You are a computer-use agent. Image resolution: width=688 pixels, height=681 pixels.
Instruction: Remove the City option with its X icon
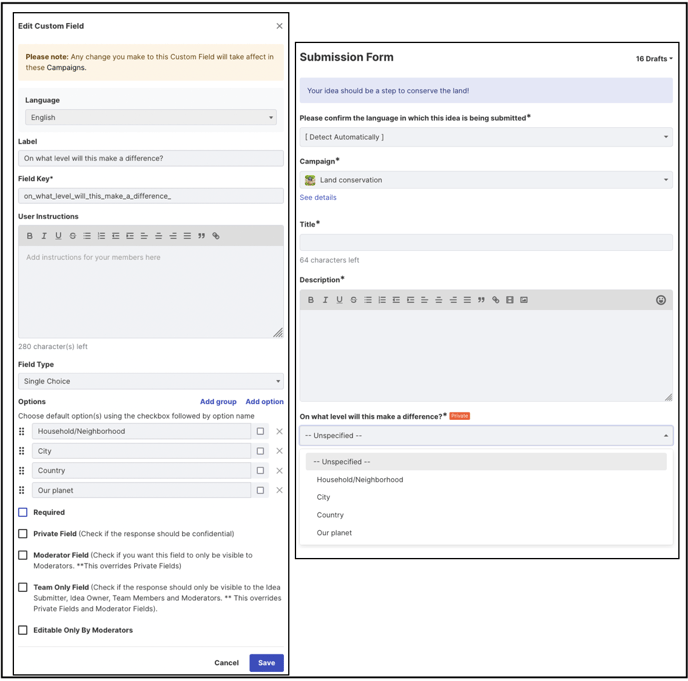pyautogui.click(x=279, y=451)
